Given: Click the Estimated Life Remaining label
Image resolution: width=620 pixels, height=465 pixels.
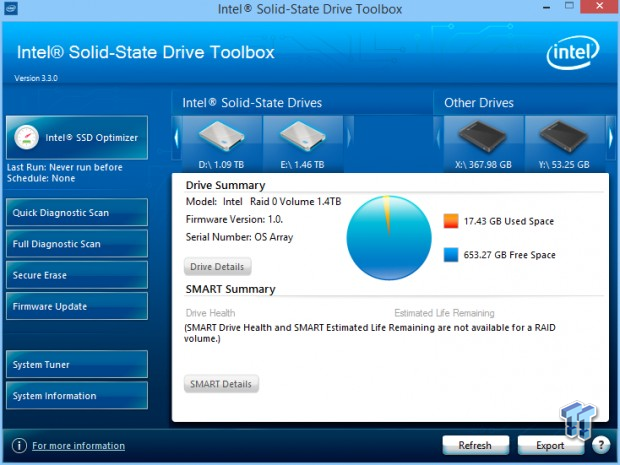Looking at the screenshot, I should point(444,313).
